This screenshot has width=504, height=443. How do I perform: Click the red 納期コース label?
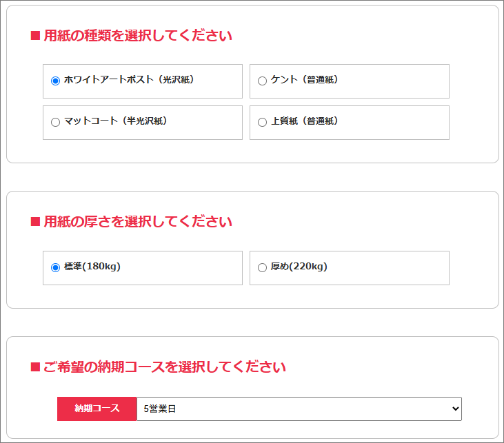click(97, 409)
